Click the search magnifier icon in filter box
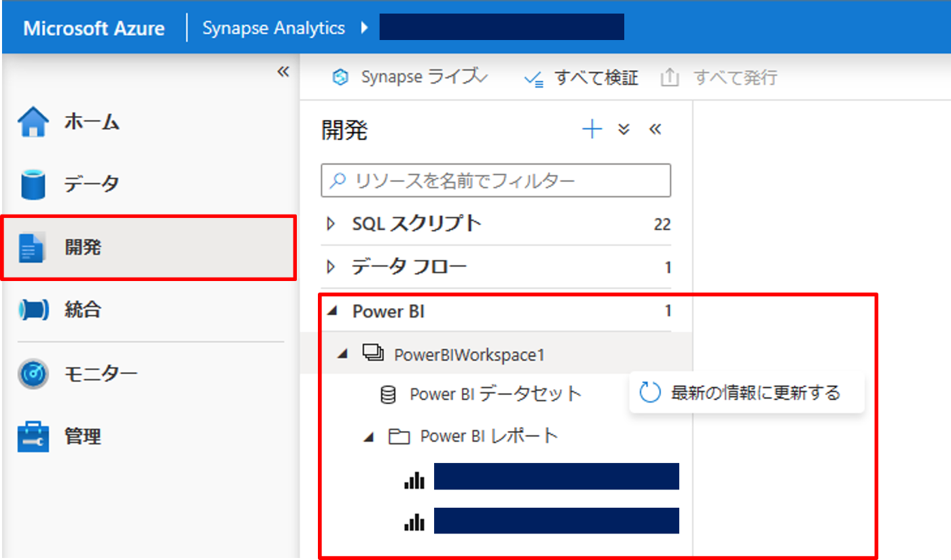The height and width of the screenshot is (560, 951). pos(337,181)
